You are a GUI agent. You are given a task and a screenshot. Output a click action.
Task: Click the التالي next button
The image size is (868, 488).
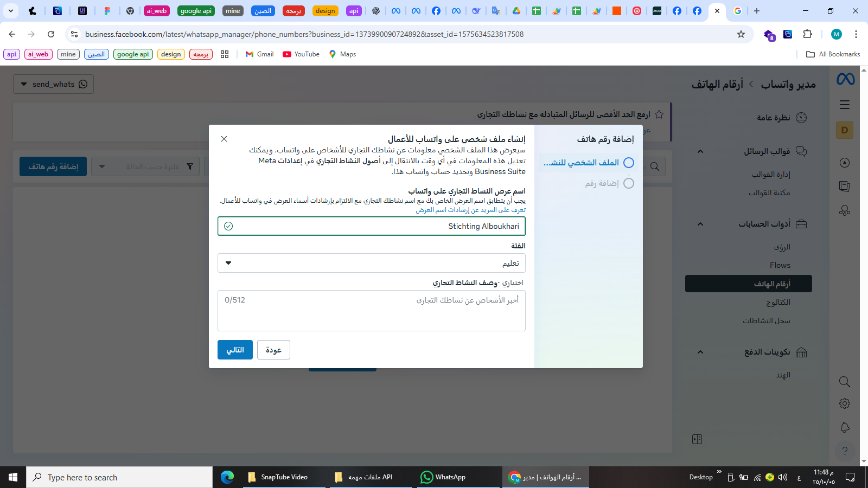coord(235,350)
